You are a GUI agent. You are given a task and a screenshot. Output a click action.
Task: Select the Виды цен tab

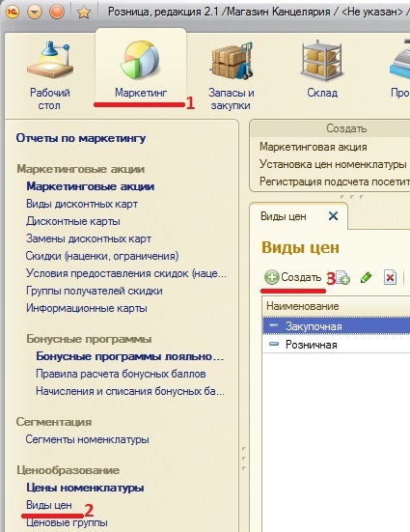(284, 216)
